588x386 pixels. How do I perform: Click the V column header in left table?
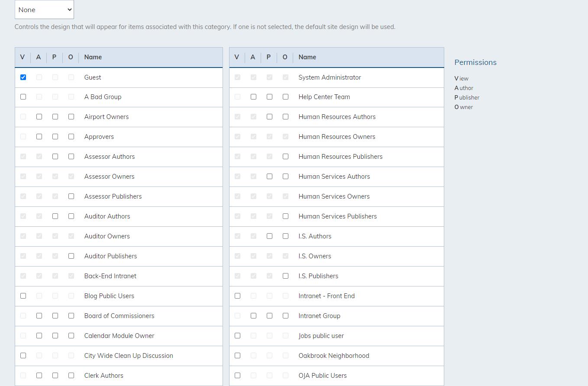pos(23,57)
